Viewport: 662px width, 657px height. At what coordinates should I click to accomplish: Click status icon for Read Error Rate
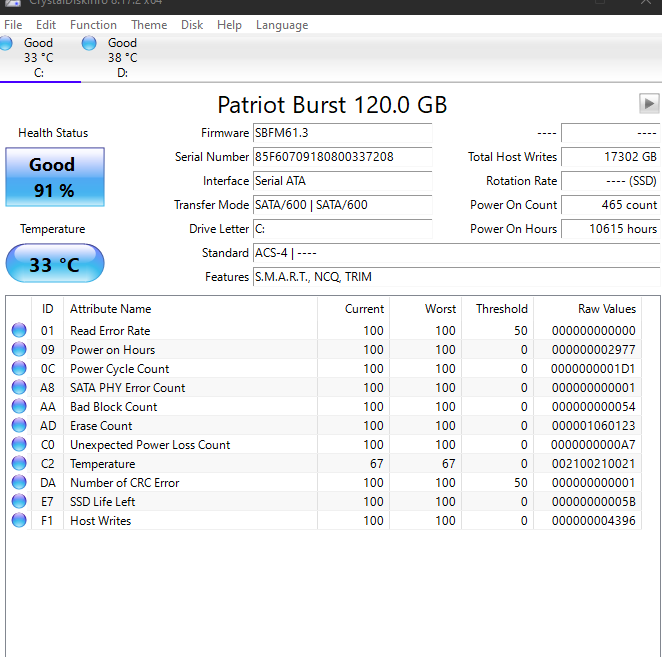point(19,331)
